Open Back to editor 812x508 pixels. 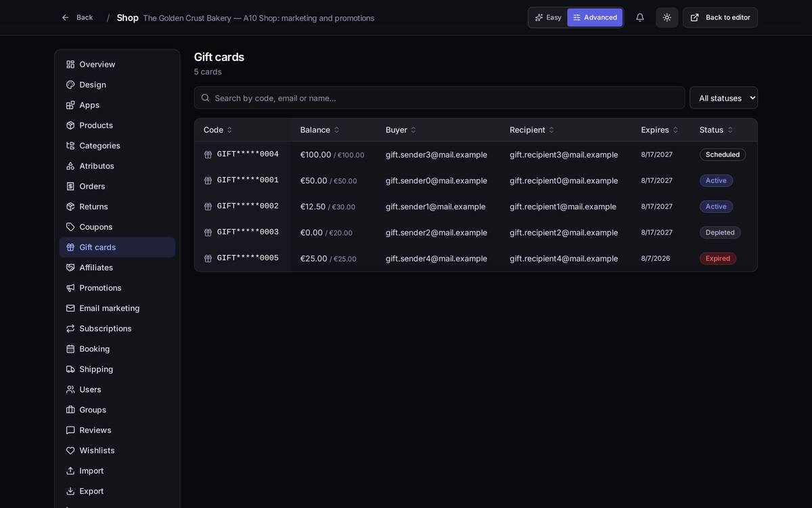pos(720,18)
